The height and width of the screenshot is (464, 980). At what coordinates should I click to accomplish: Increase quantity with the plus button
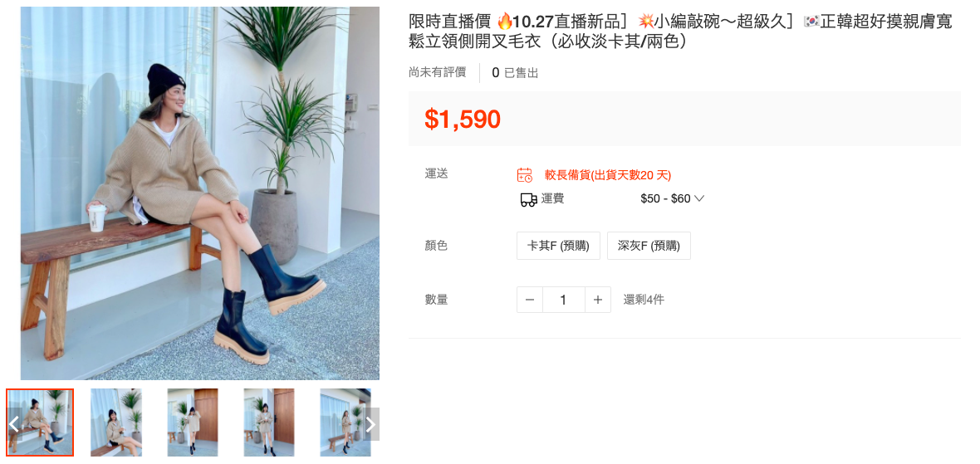click(x=597, y=300)
